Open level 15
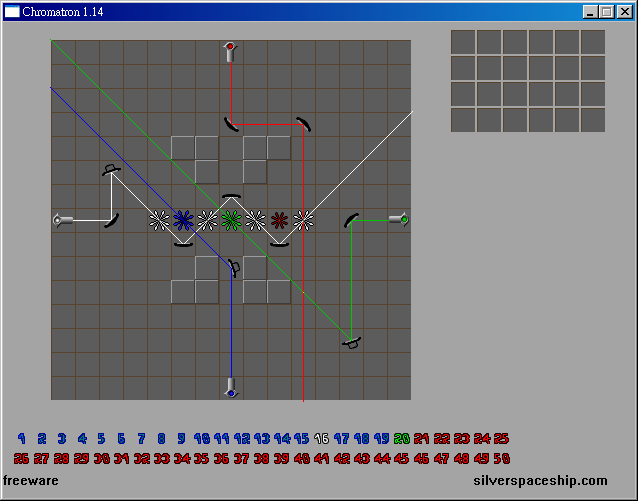This screenshot has height=501, width=638. 302,438
